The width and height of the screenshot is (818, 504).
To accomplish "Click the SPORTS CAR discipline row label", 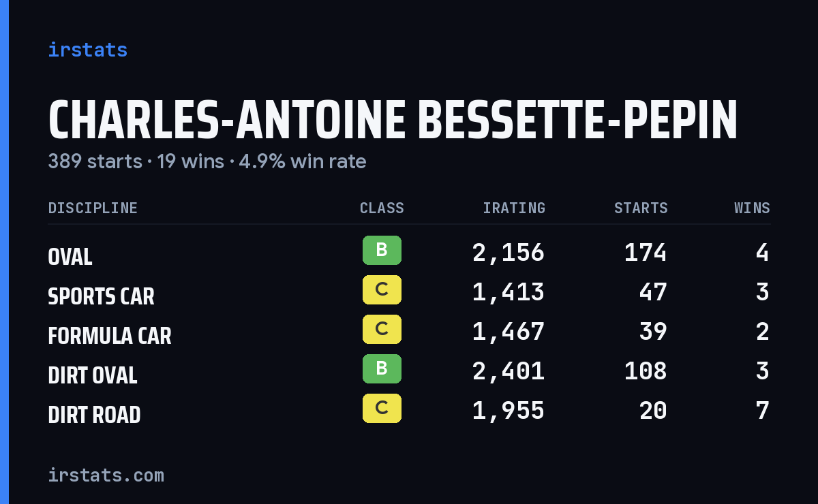I will (101, 296).
